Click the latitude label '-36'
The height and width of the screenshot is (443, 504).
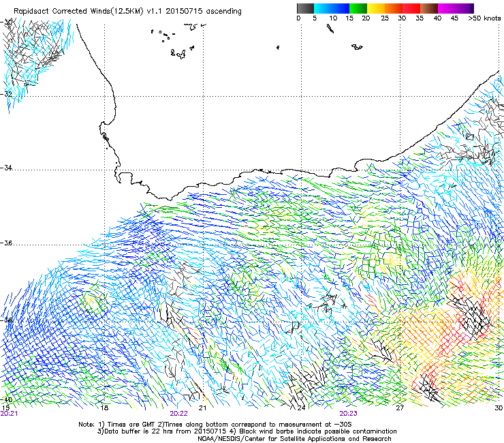click(x=6, y=243)
